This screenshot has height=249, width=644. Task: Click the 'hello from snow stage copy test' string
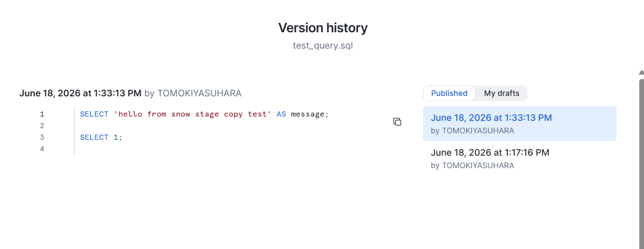pyautogui.click(x=193, y=114)
